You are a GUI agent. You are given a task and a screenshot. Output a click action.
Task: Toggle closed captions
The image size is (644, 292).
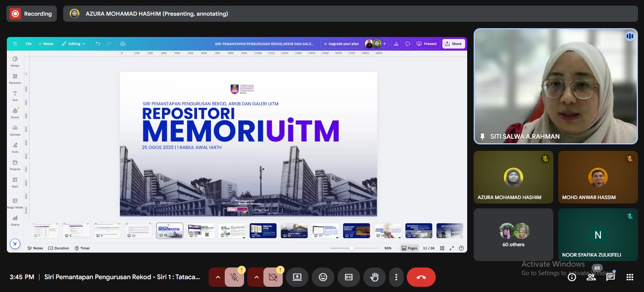coord(349,277)
